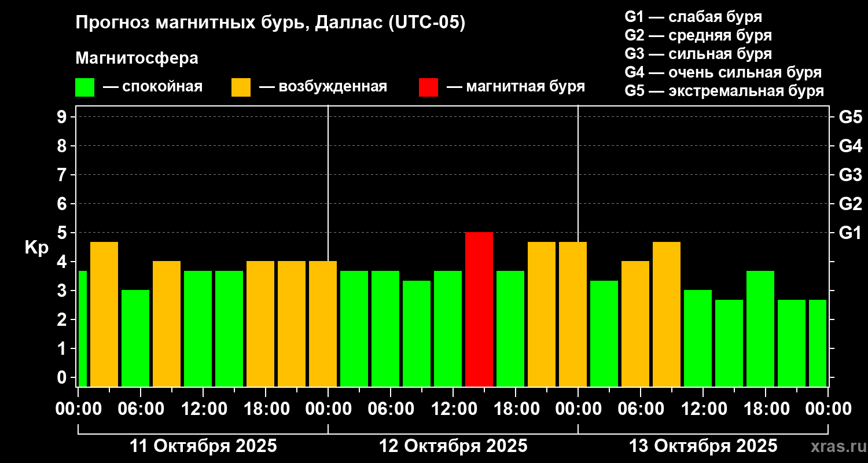This screenshot has height=463, width=868.
Task: Click the 'G4 — очень сильная буря' legend line
Action: pyautogui.click(x=723, y=72)
